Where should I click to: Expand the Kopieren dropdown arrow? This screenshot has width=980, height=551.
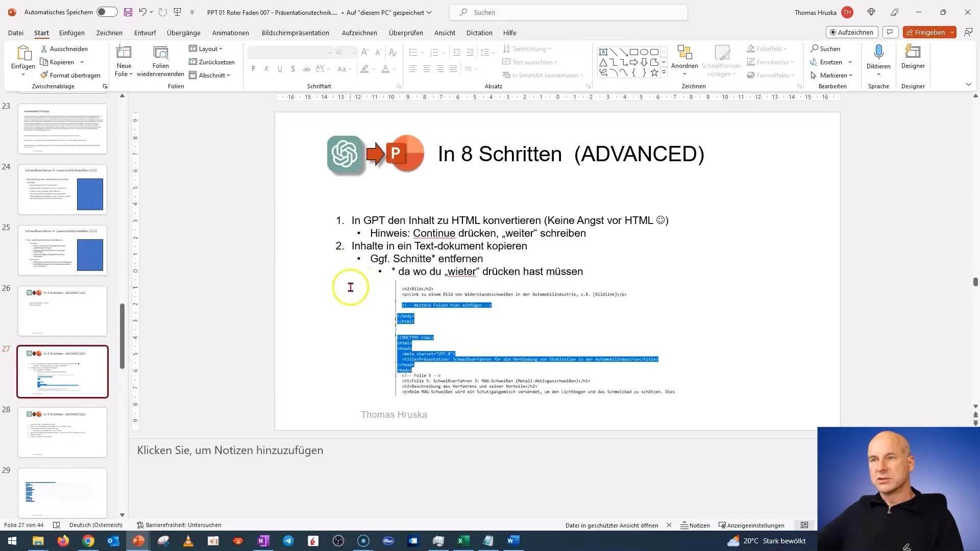click(x=82, y=62)
